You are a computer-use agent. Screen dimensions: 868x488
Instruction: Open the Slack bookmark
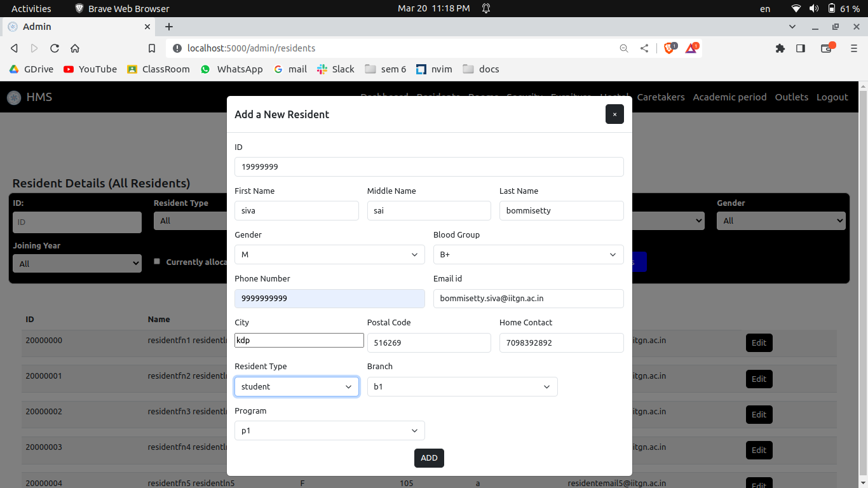pos(335,69)
